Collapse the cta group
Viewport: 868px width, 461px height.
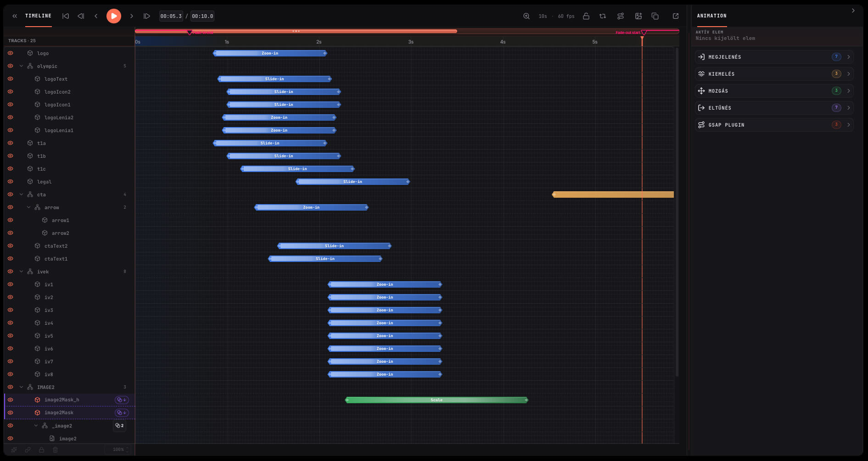[x=21, y=194]
